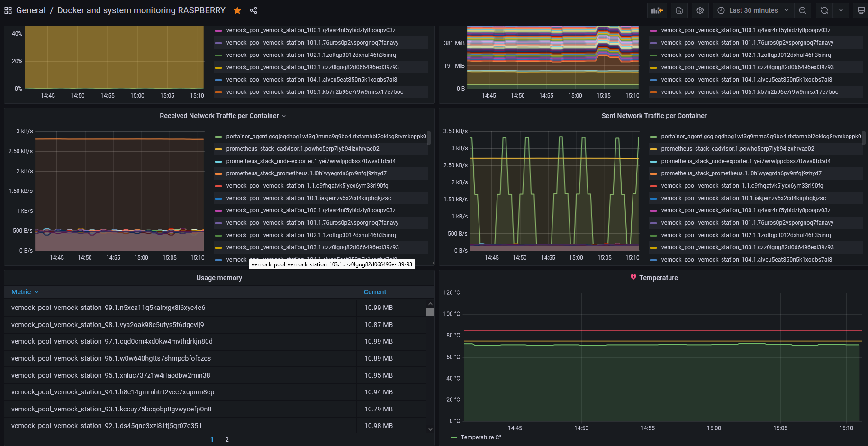This screenshot has height=446, width=868.
Task: Toggle prometheus_stack_prometheus series in Received legend
Action: click(306, 173)
